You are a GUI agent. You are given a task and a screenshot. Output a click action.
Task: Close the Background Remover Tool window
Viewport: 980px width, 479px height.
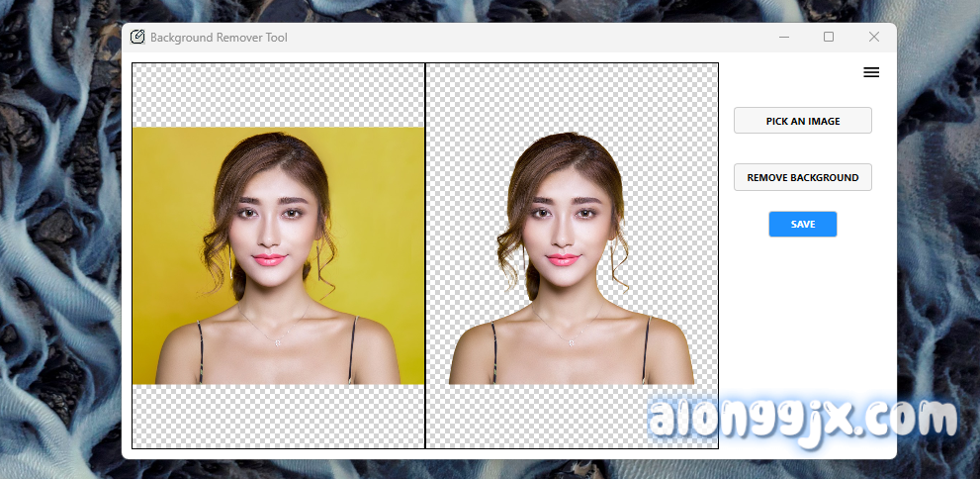(x=874, y=38)
